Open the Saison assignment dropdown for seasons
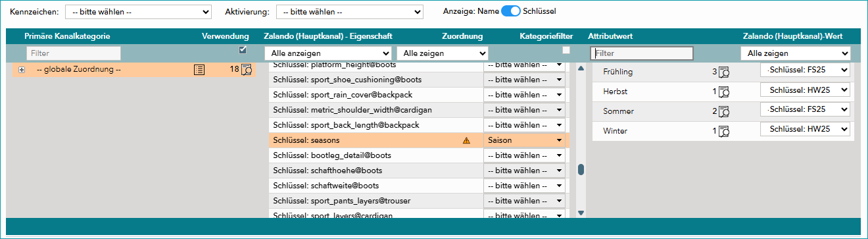Viewport: 868px width, 239px height. tap(525, 140)
